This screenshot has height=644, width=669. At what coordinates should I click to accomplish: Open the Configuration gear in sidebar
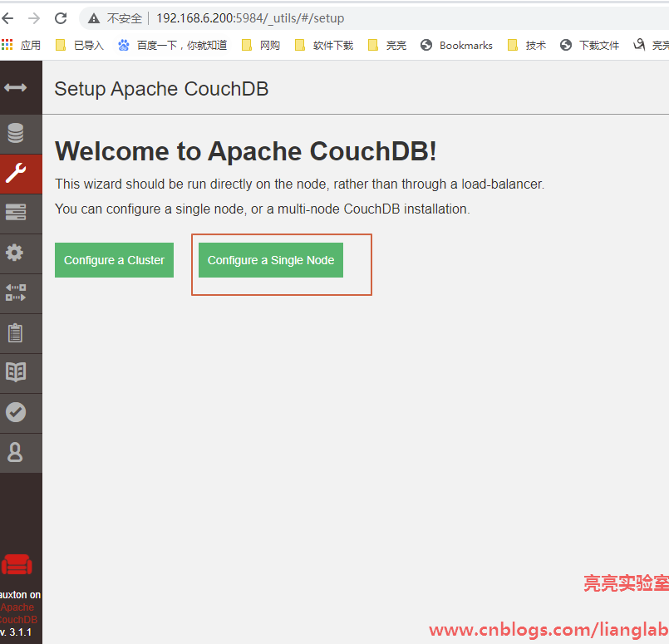[14, 253]
